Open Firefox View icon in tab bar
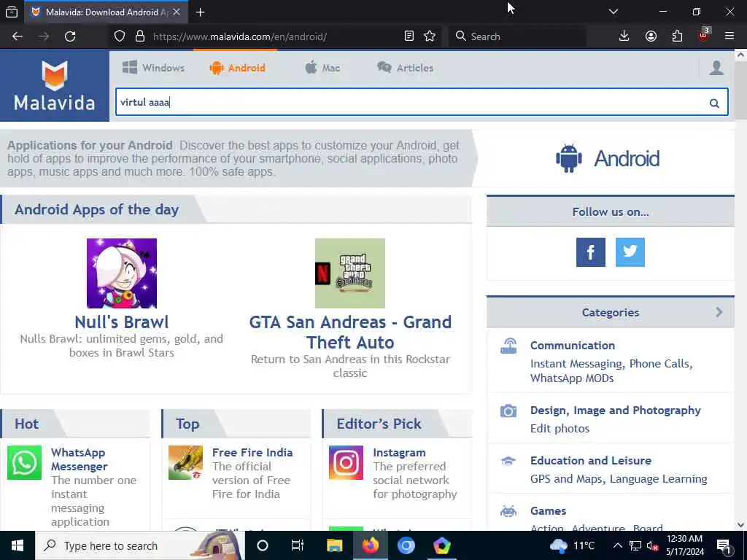Image resolution: width=747 pixels, height=560 pixels. (x=12, y=12)
